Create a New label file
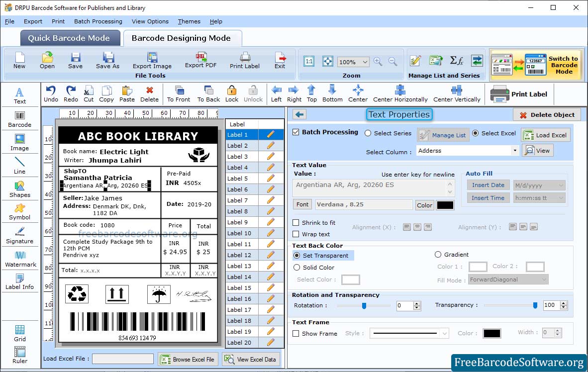Image resolution: width=588 pixels, height=372 pixels. pos(19,60)
